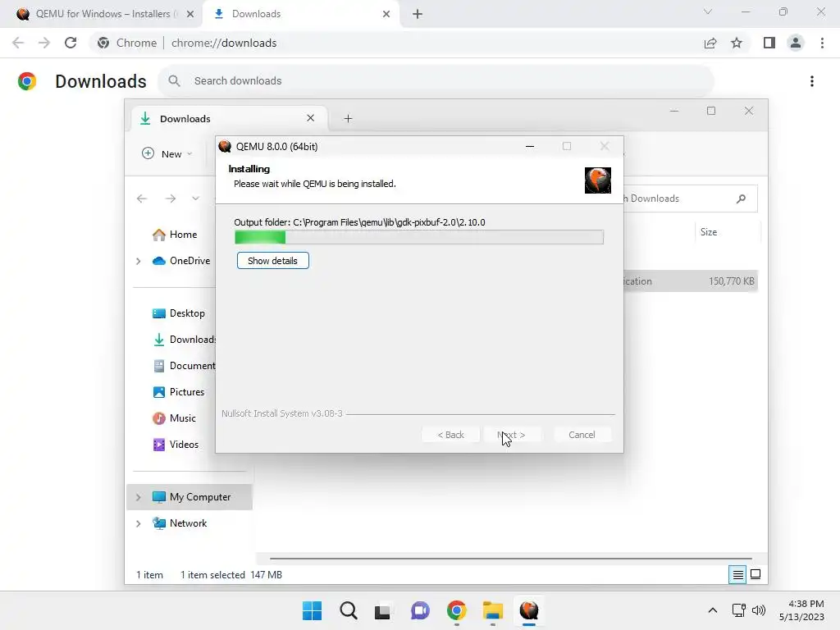Screen dimensions: 840x630
Task: Open Windows taskbar Search
Action: pos(348,610)
